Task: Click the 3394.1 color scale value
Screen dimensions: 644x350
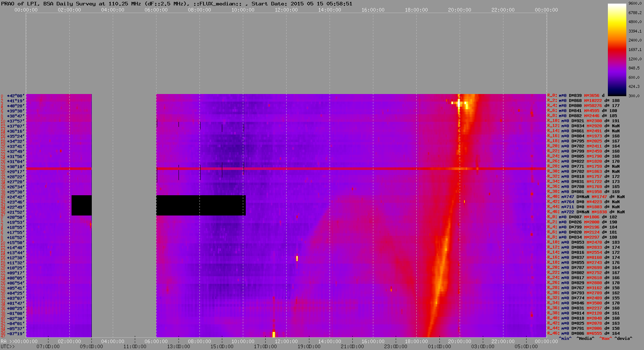Action: coord(635,31)
